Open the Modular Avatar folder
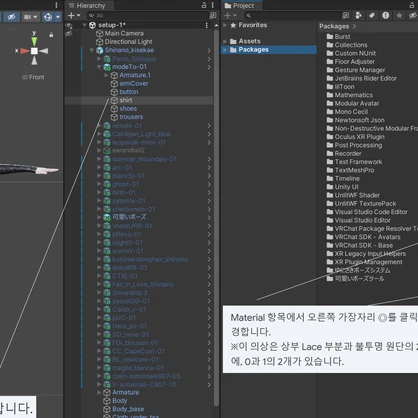 click(353, 103)
